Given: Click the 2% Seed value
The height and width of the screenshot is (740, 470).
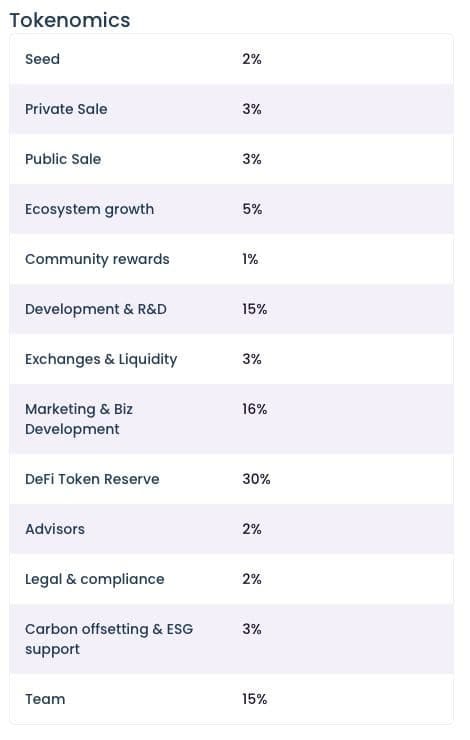Looking at the screenshot, I should pyautogui.click(x=252, y=59).
